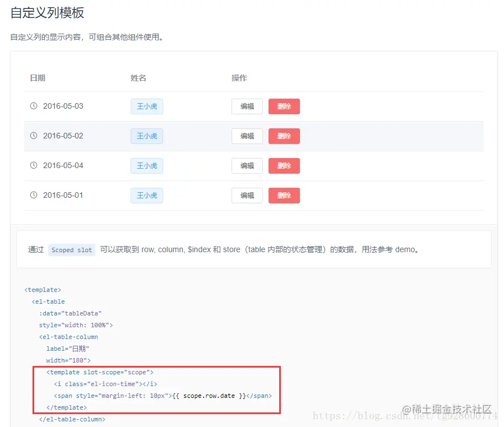This screenshot has width=504, height=427.
Task: Click the date text 2016-05-04
Action: click(63, 165)
